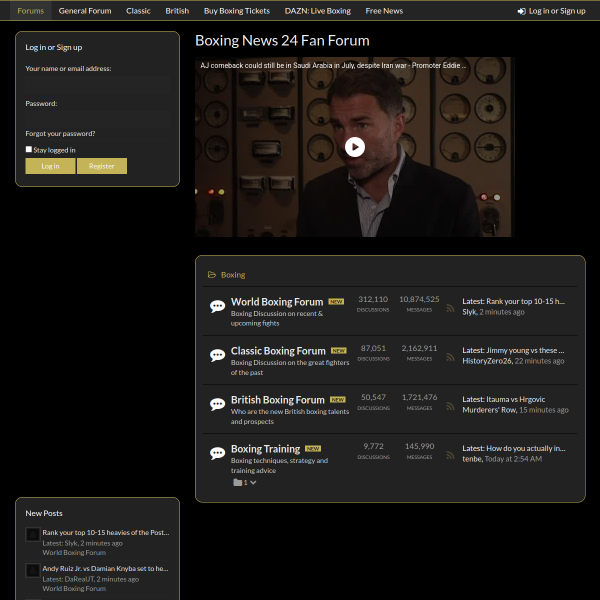Click Boxing Training speech bubble icon
Image resolution: width=600 pixels, height=600 pixels.
[217, 453]
